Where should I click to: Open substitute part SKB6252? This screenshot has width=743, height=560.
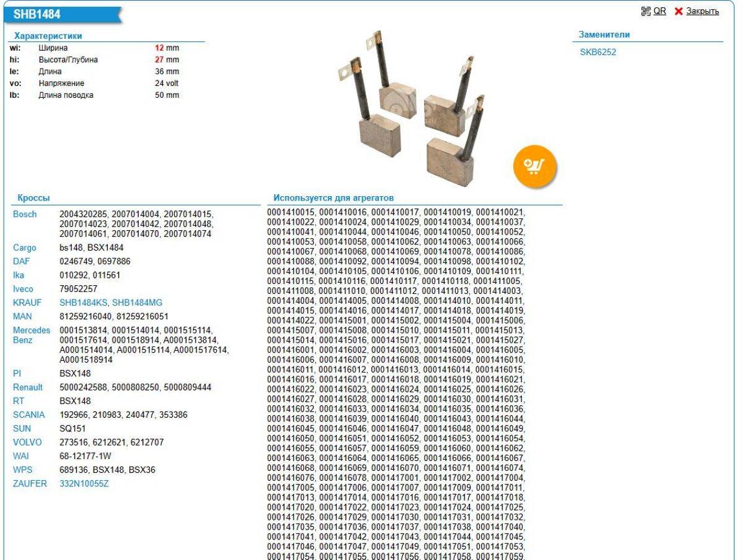[597, 52]
